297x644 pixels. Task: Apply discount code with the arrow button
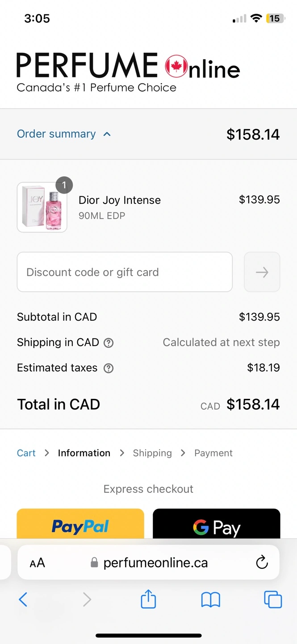pos(262,272)
